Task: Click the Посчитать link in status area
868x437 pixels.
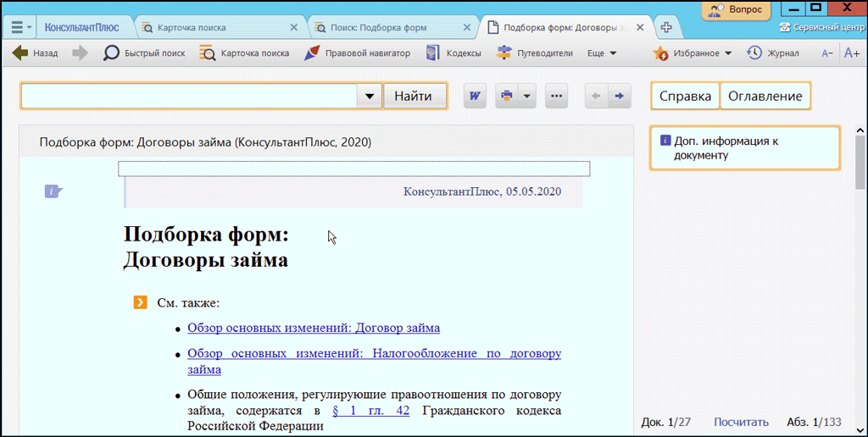Action: [741, 422]
